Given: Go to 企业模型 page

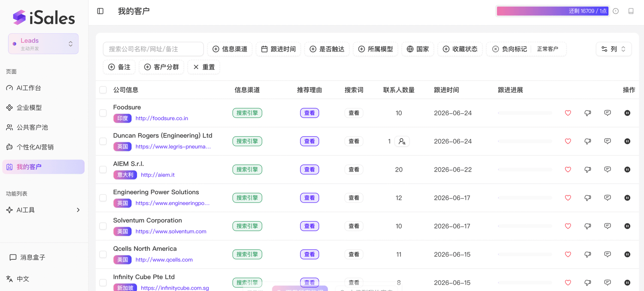Looking at the screenshot, I should (43, 108).
